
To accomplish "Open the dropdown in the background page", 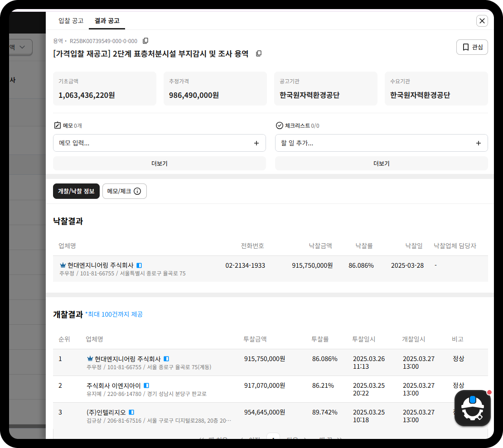I will coord(20,47).
